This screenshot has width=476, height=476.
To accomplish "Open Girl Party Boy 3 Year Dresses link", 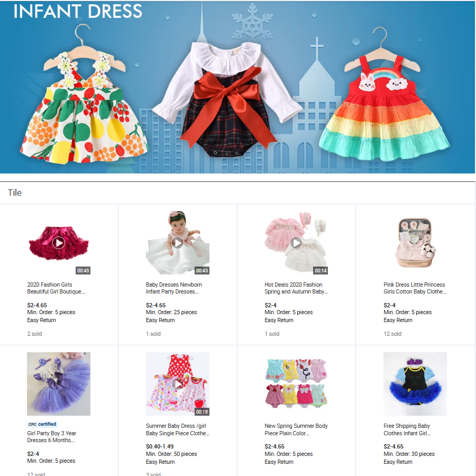I will [x=52, y=436].
